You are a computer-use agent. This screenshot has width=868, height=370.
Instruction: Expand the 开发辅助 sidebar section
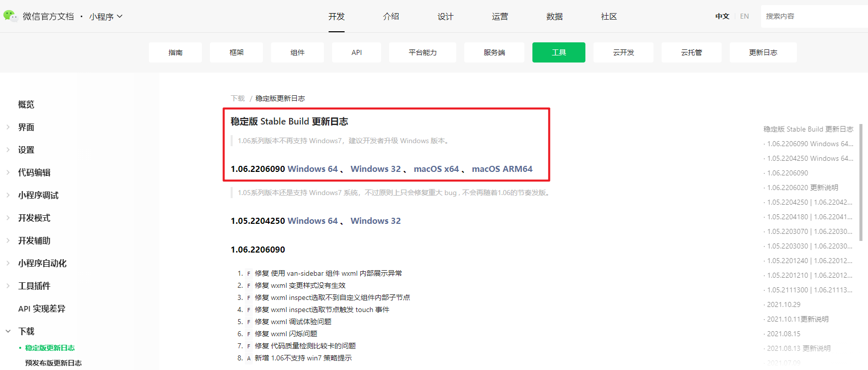pyautogui.click(x=34, y=240)
